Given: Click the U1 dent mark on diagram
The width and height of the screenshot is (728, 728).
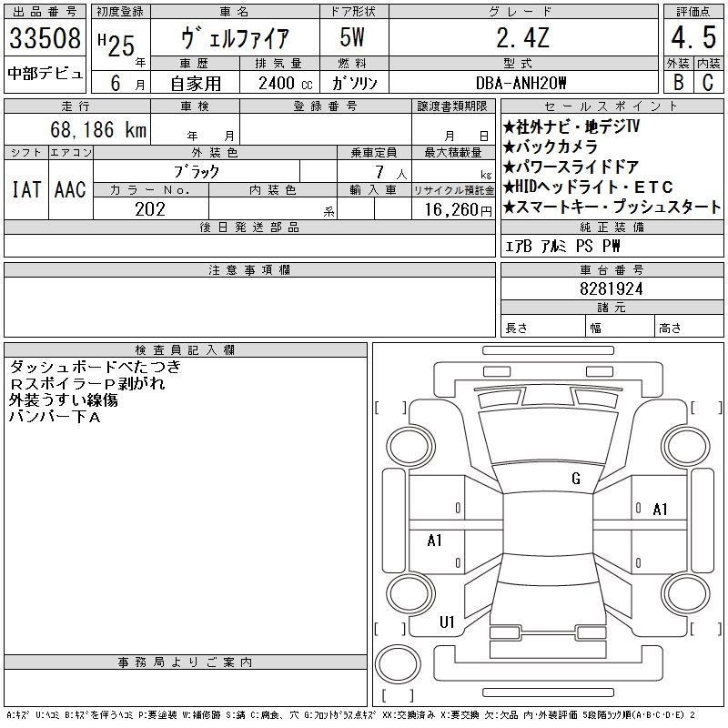Looking at the screenshot, I should coord(447,622).
